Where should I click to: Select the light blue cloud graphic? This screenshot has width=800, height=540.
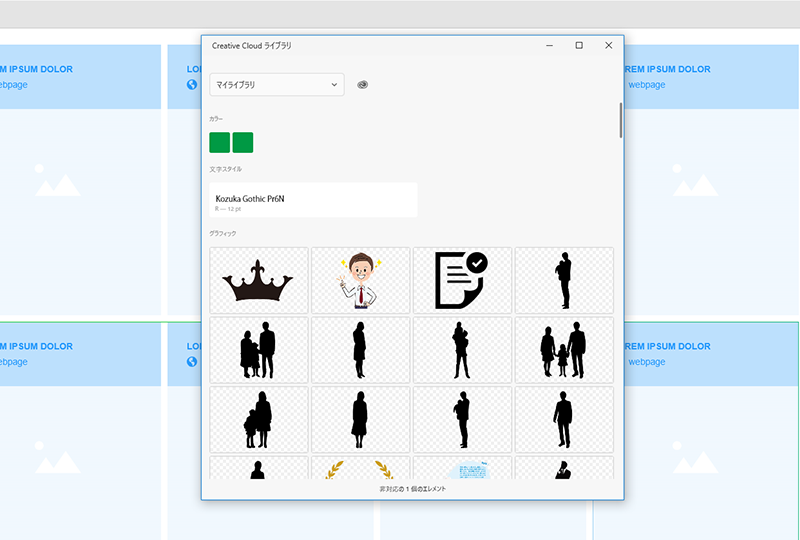point(462,468)
